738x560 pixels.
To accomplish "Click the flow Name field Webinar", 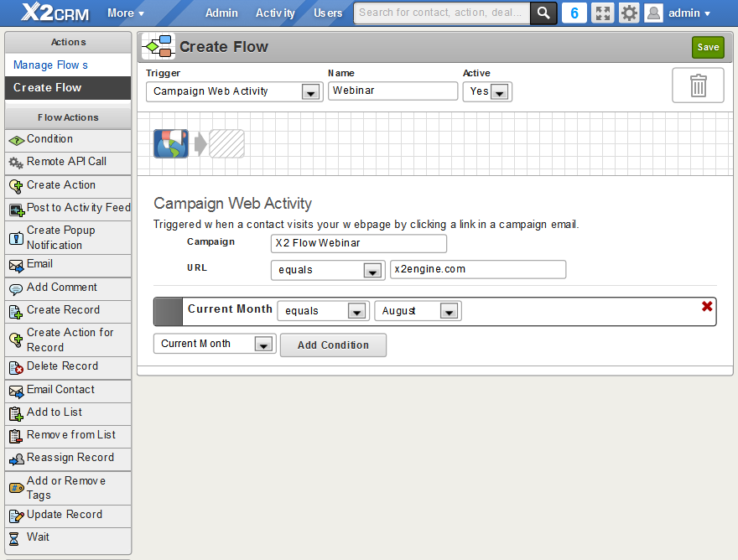I will 392,91.
